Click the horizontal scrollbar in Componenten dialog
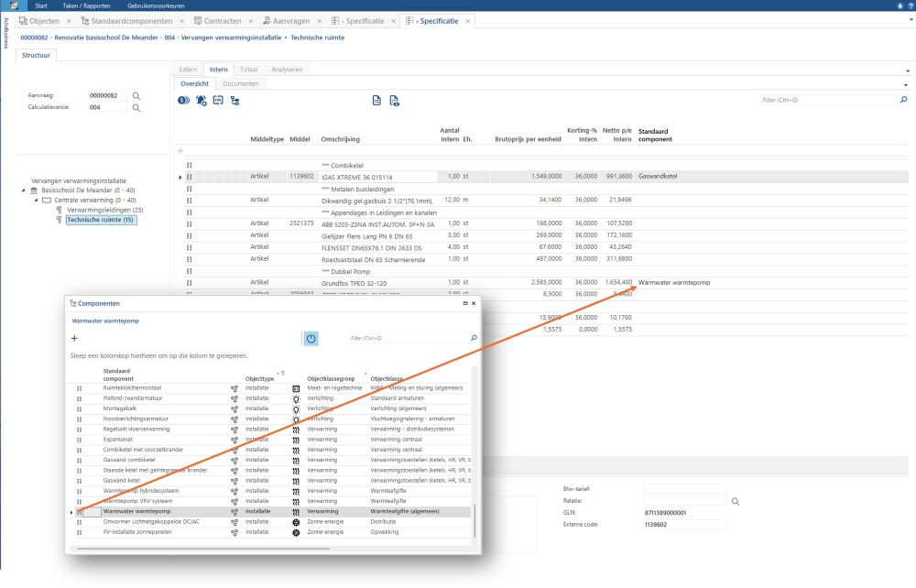Image resolution: width=916 pixels, height=588 pixels. pyautogui.click(x=204, y=549)
